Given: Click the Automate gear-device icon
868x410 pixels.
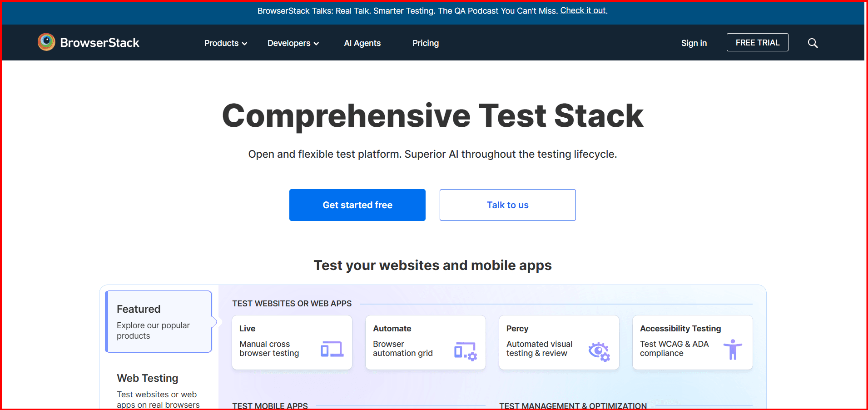Looking at the screenshot, I should tap(466, 351).
